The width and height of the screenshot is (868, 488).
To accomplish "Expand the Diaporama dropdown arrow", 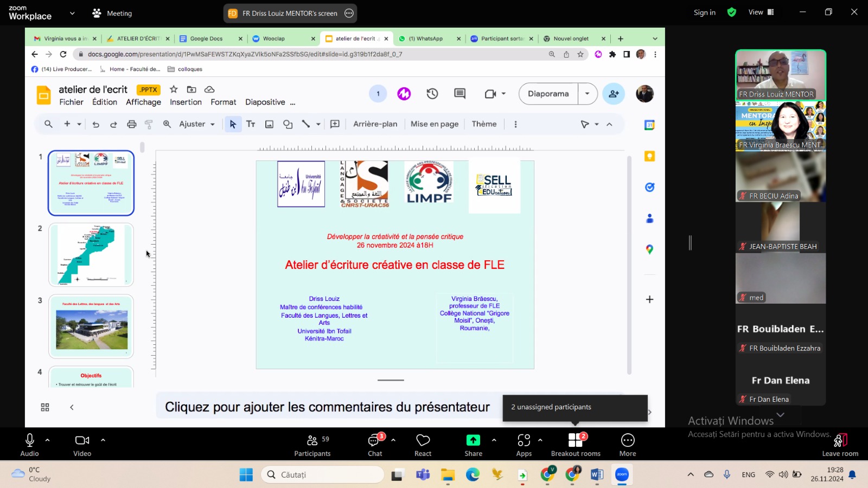I will pos(587,94).
